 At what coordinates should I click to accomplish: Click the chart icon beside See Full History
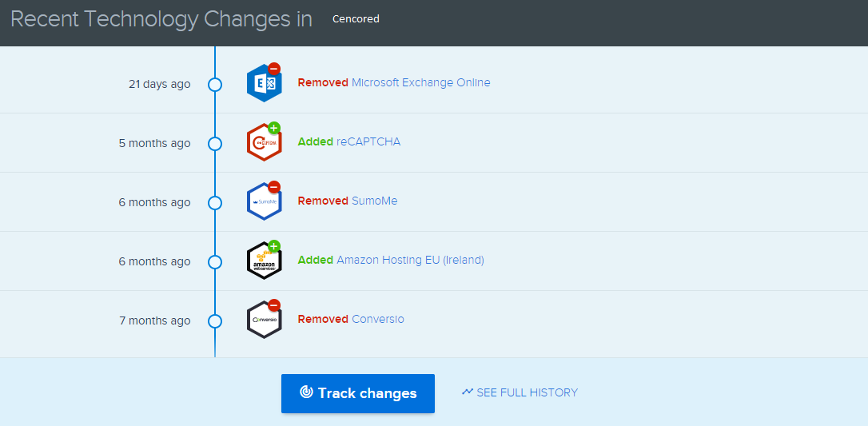click(x=468, y=392)
